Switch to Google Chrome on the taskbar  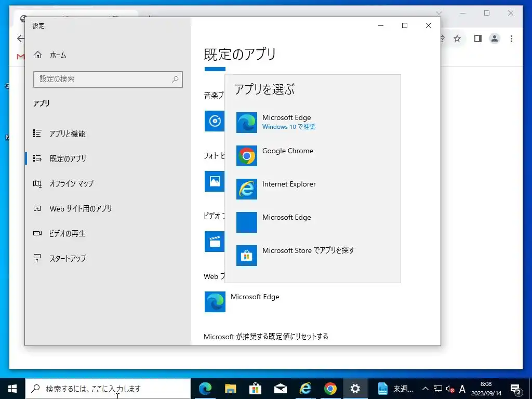point(330,389)
